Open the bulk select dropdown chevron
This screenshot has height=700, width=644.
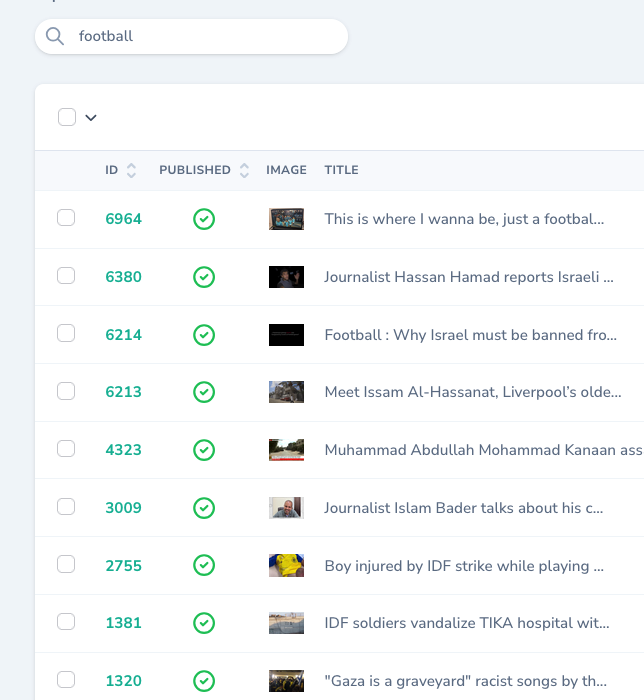[91, 118]
